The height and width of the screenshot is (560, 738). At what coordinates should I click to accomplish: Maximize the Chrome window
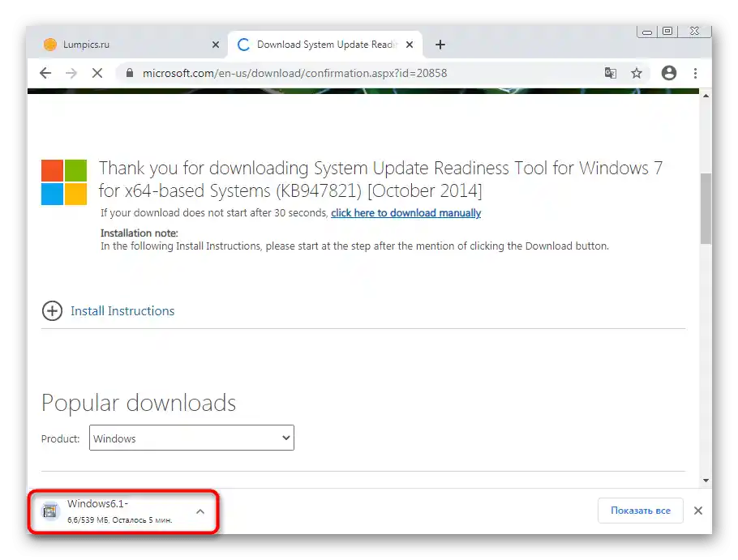coord(667,31)
